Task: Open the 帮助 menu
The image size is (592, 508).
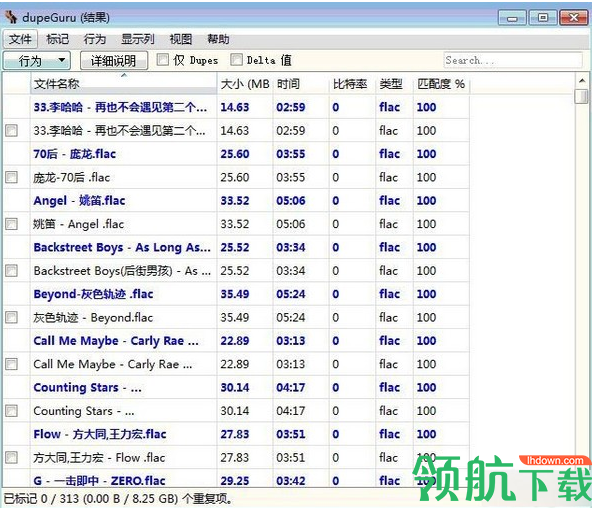Action: click(x=218, y=39)
